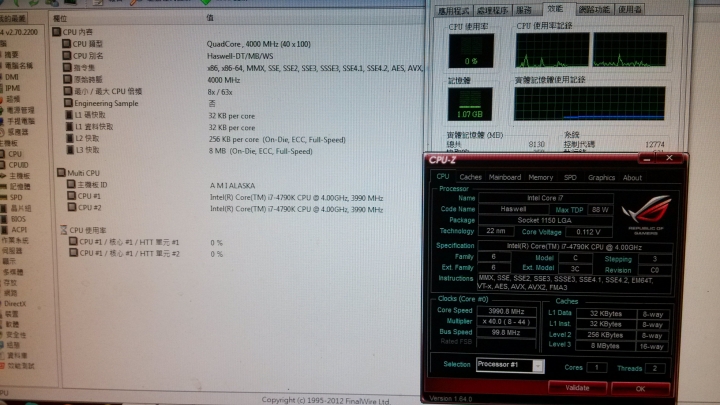The image size is (720, 405).
Task: Open the Mainboard tab in CPU-Z
Action: (505, 177)
